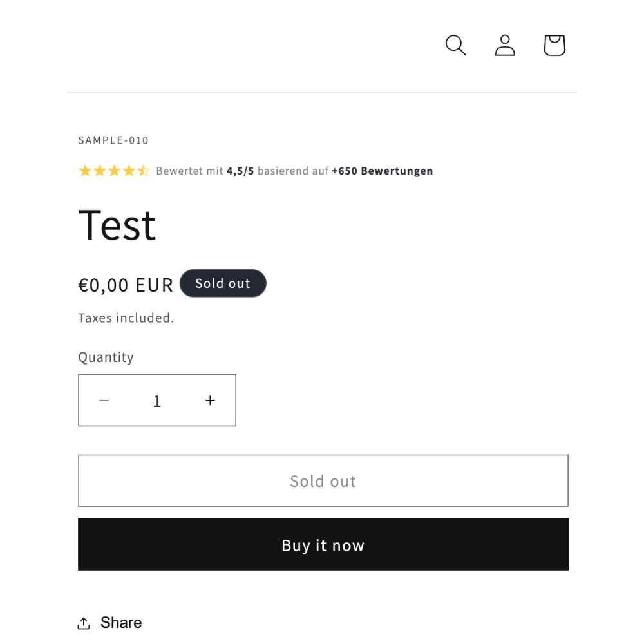Screen dimensions: 644x644
Task: Click the €0,00 EUR price
Action: click(126, 285)
